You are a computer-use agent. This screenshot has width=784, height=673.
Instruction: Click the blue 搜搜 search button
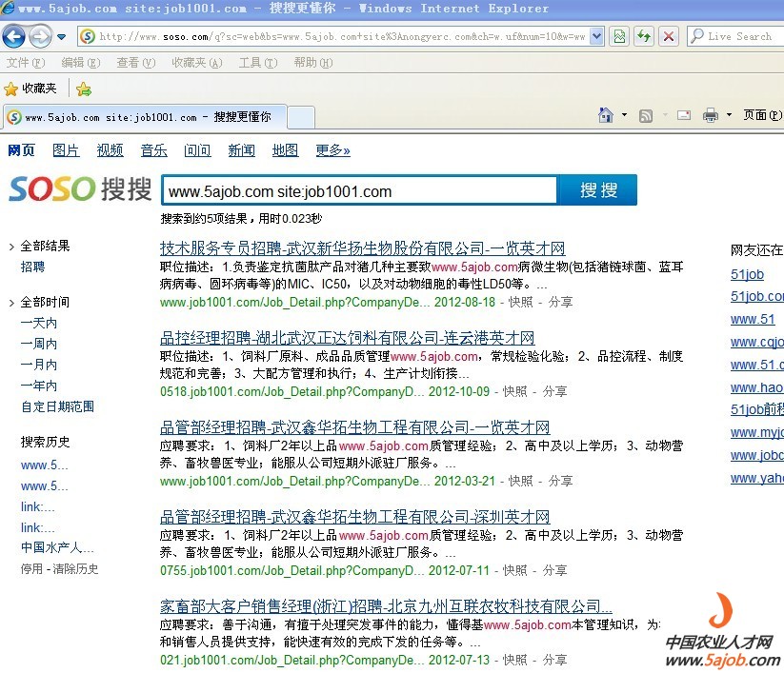point(598,190)
